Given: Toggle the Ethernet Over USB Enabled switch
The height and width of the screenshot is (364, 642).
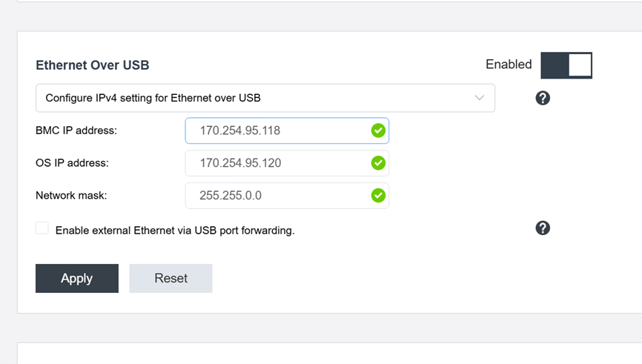Looking at the screenshot, I should pyautogui.click(x=566, y=65).
